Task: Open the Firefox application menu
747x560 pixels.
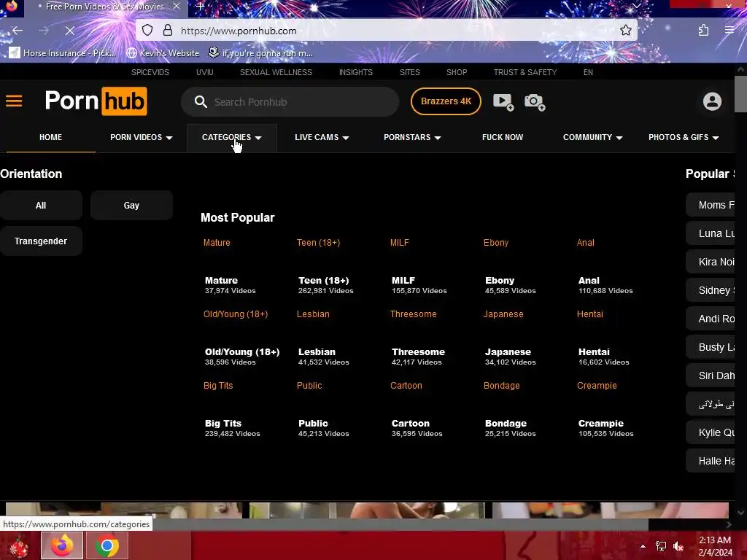Action: tap(729, 31)
